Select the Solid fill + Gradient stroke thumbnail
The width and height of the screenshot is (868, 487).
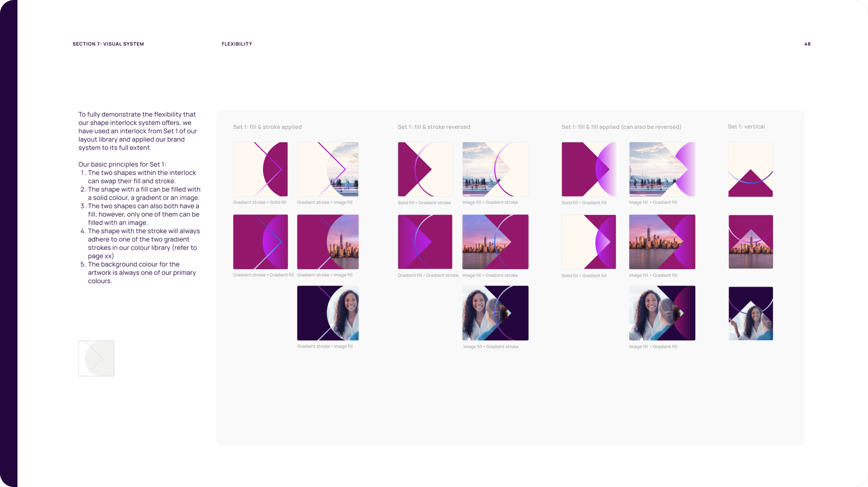[x=425, y=169]
